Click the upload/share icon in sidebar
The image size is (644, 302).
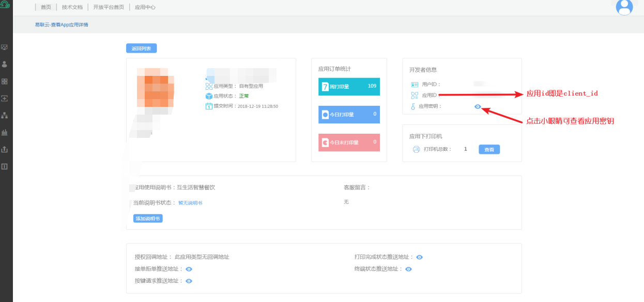[5, 149]
